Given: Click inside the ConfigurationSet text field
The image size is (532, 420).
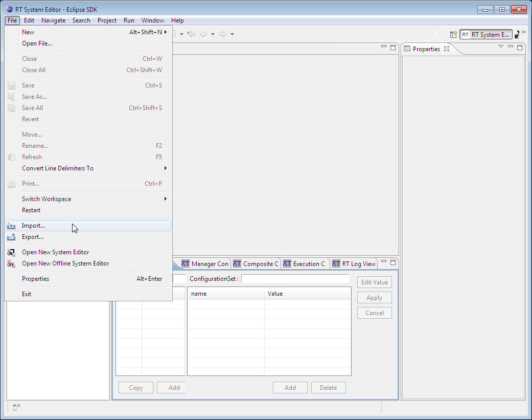Looking at the screenshot, I should 295,279.
